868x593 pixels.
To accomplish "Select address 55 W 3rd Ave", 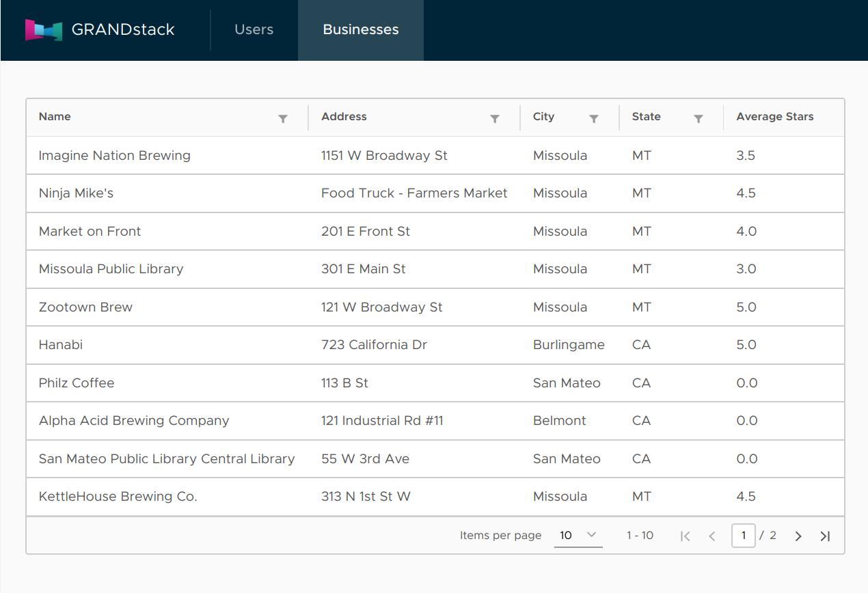I will point(366,458).
